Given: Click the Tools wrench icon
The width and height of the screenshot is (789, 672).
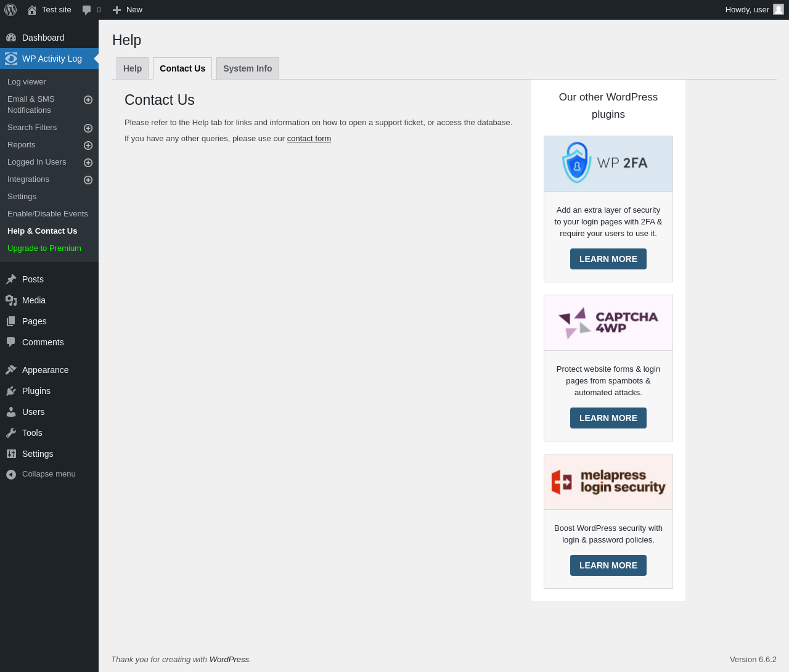Looking at the screenshot, I should point(11,433).
